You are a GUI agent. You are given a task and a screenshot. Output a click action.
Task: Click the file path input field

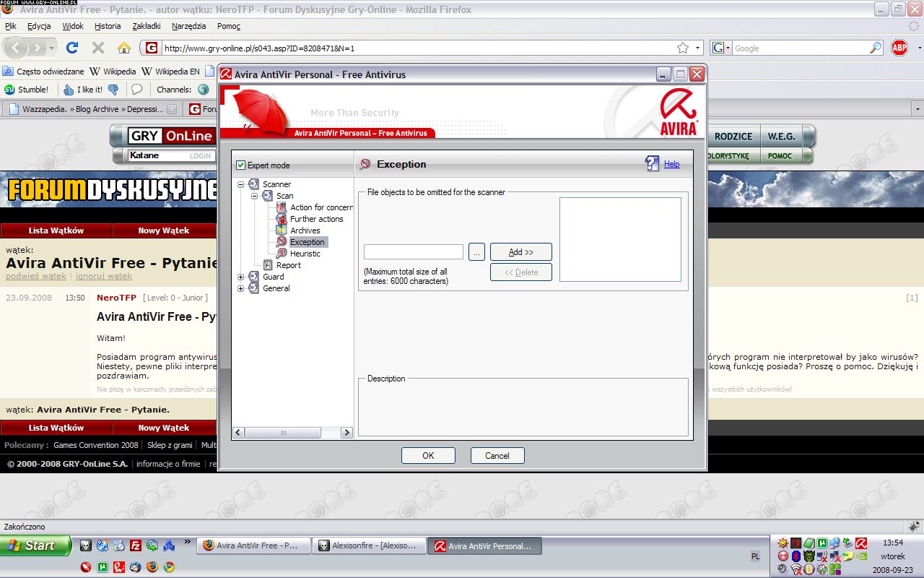tap(414, 251)
